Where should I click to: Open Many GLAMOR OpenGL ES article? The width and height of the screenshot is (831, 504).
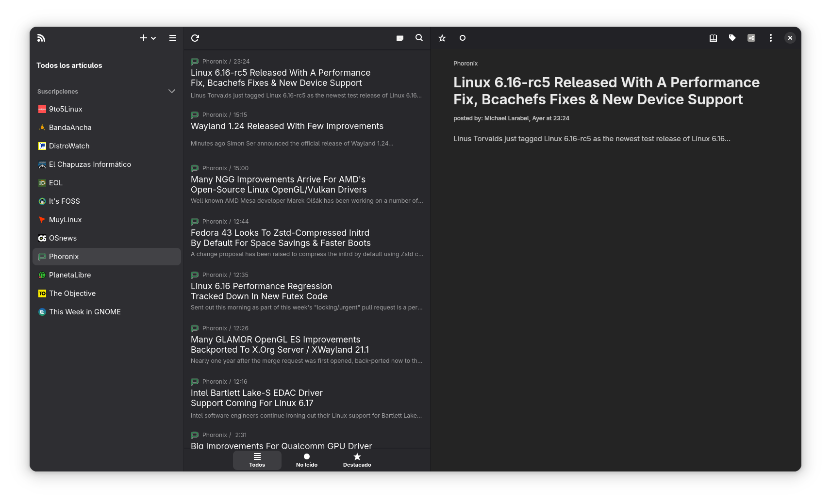click(307, 344)
